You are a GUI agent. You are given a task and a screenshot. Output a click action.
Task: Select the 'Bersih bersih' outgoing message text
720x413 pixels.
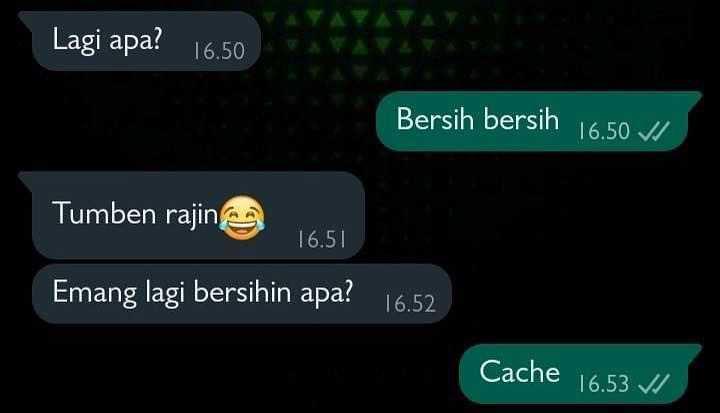click(478, 119)
